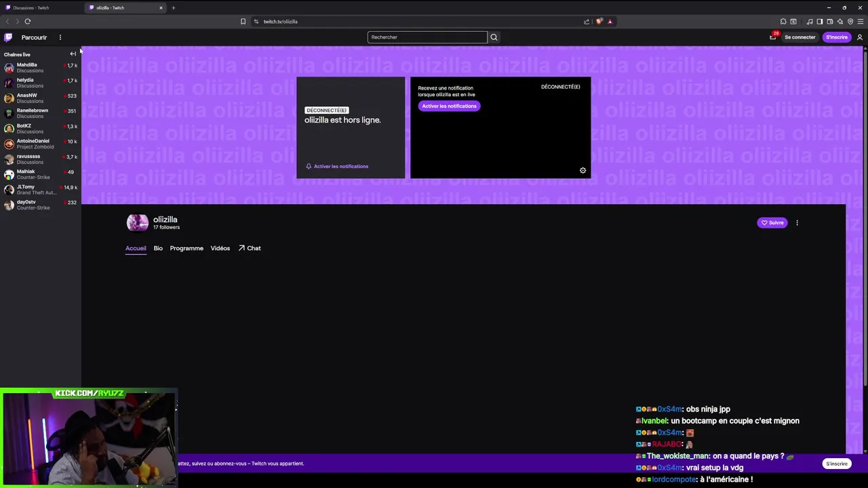Open JLTomy Grand Theft Auto channel

[x=41, y=189]
